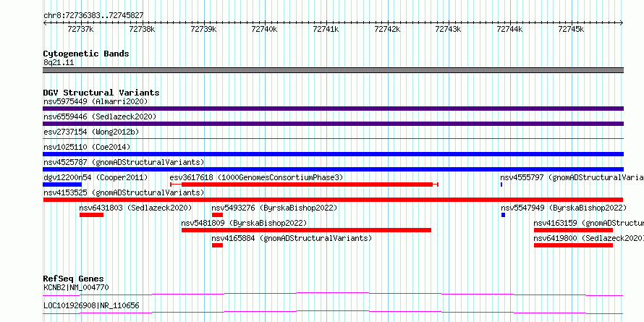Select the red nsv6431803 variant bar
The height and width of the screenshot is (322, 644).
tap(92, 215)
